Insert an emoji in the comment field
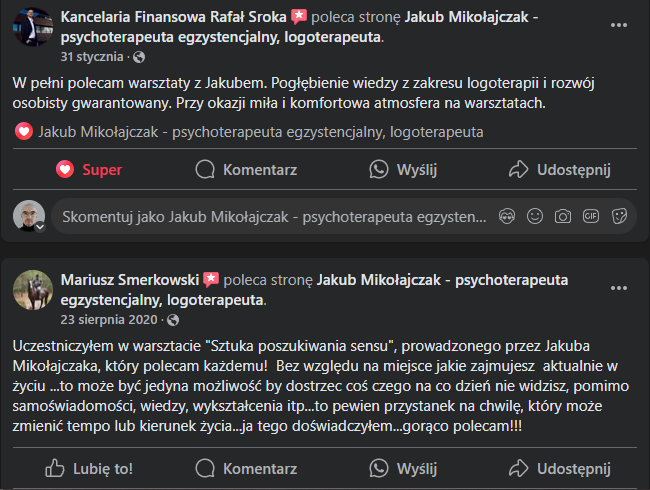This screenshot has width=650, height=490. click(535, 216)
